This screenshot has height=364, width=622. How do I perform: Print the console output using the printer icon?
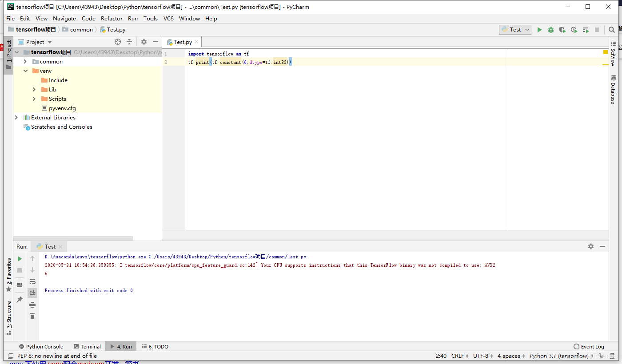click(32, 305)
